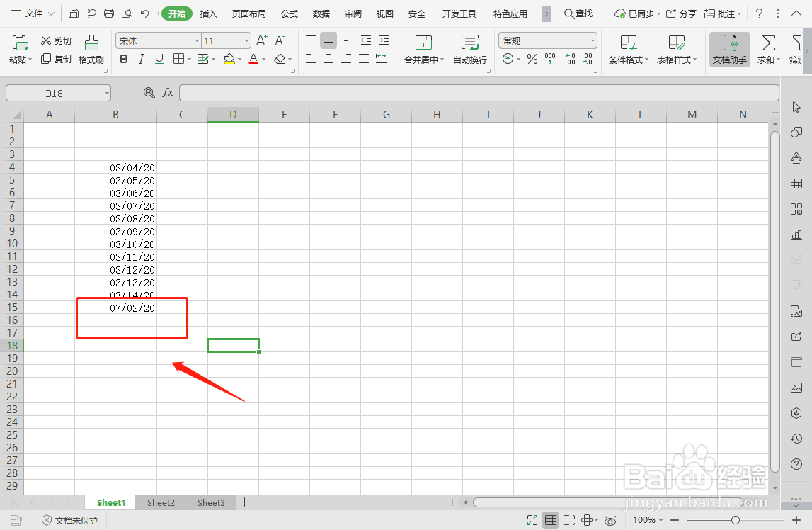812x530 pixels.
Task: Apply percent style format
Action: tap(532, 59)
